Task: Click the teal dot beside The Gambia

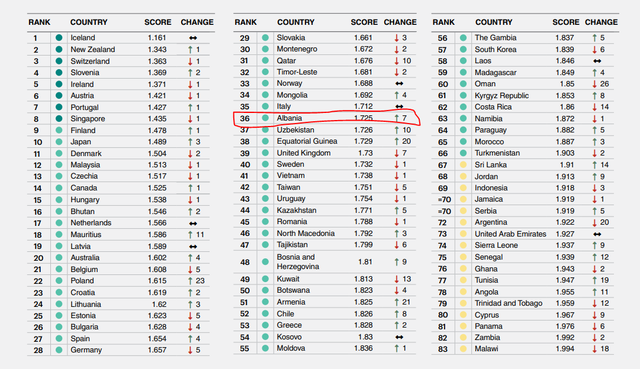Action: point(463,38)
